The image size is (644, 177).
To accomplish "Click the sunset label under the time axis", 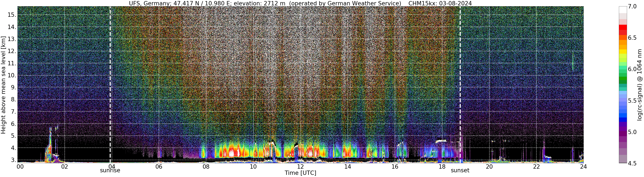I will [x=460, y=171].
